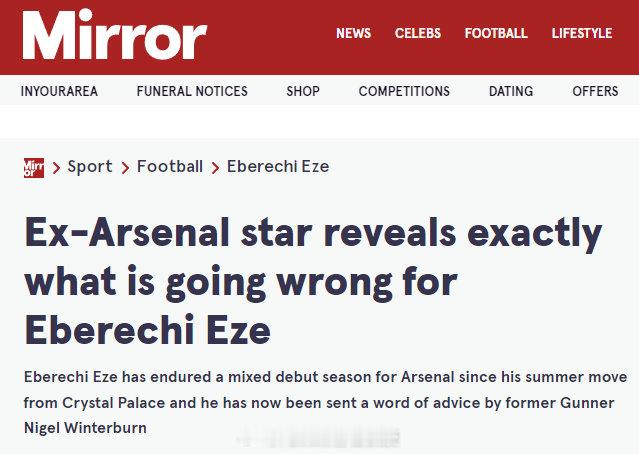639x454 pixels.
Task: Click the Mirror logo in the header
Action: pos(114,35)
